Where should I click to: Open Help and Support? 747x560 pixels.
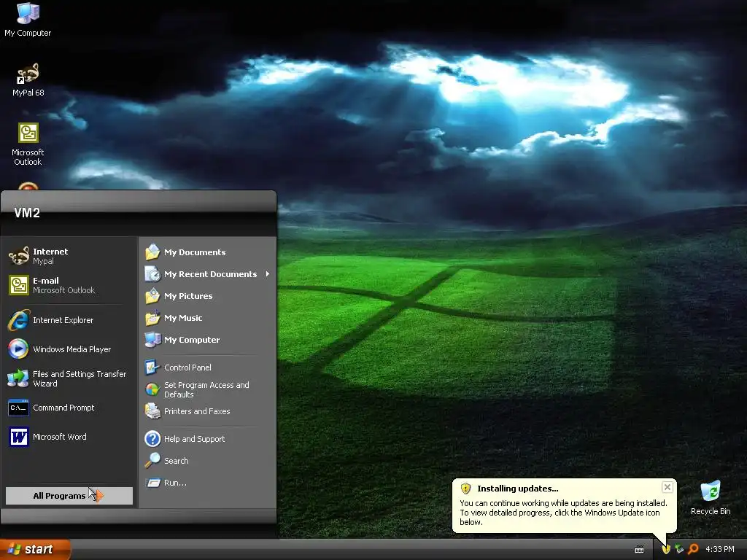(x=207, y=438)
